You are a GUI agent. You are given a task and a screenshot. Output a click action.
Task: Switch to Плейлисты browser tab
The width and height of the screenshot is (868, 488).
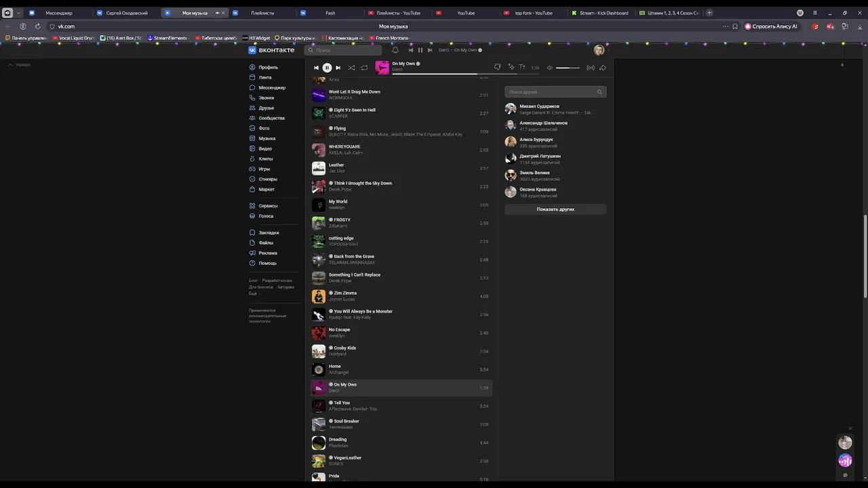262,13
